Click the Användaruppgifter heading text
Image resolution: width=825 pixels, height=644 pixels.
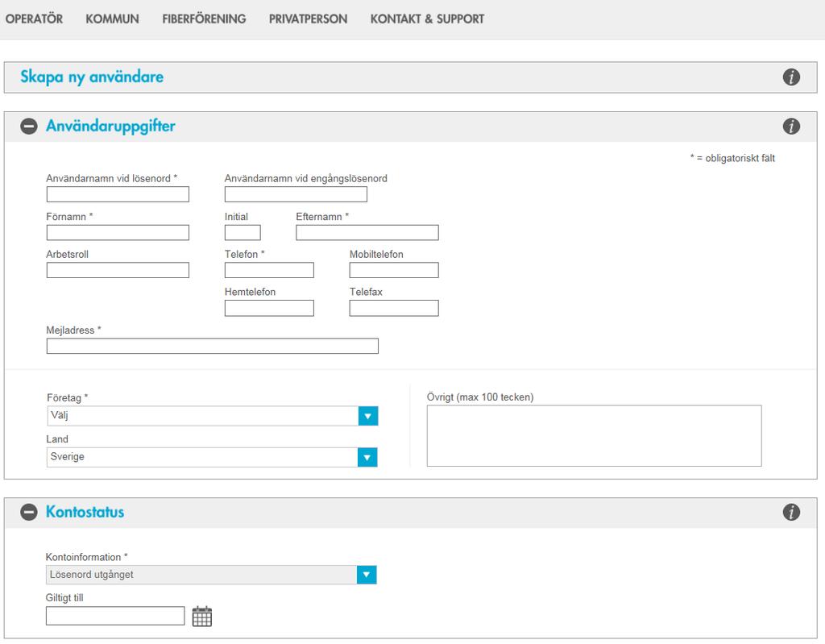(110, 127)
